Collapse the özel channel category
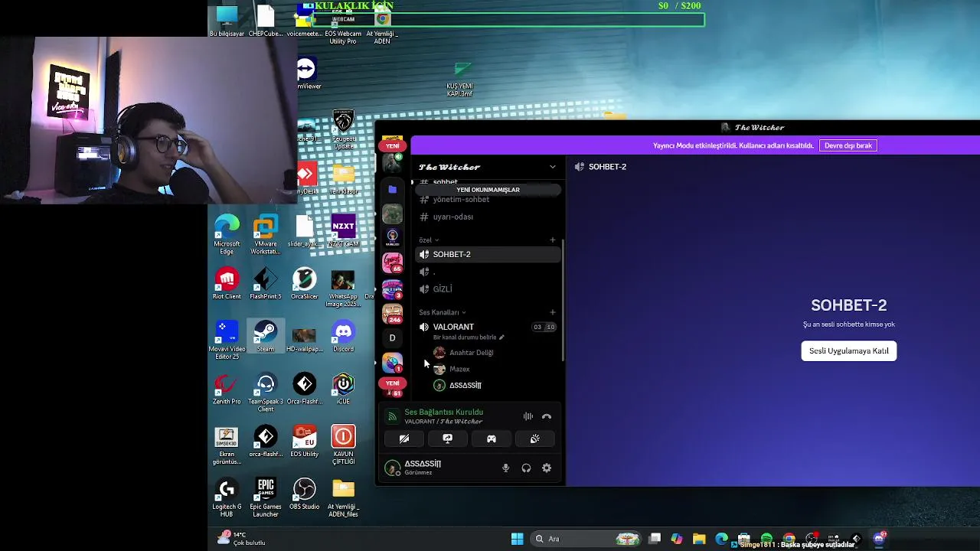Image resolution: width=980 pixels, height=551 pixels. click(429, 240)
